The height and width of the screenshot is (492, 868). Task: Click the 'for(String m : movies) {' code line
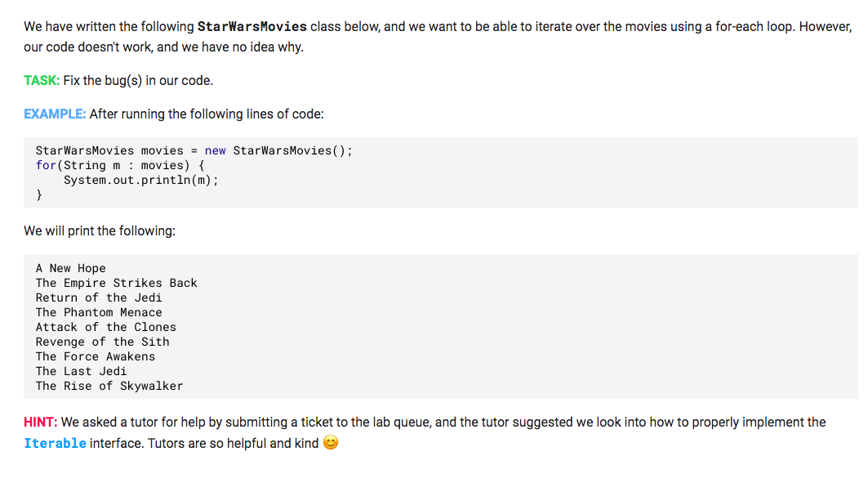pos(120,165)
